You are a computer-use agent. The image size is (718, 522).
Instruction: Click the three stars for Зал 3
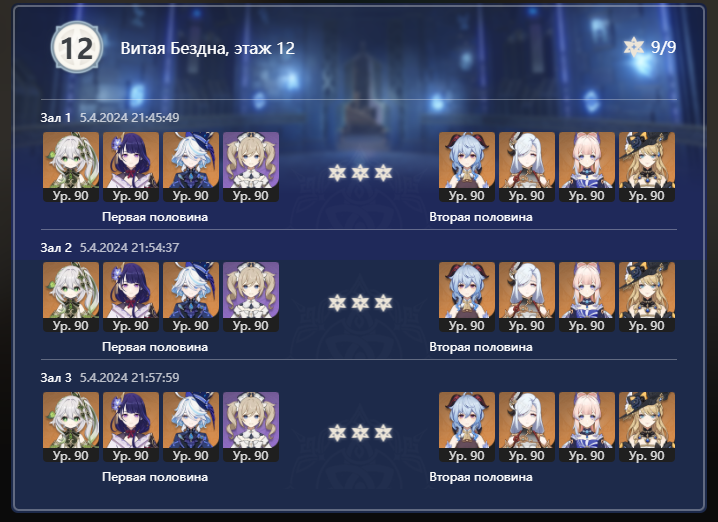click(360, 433)
